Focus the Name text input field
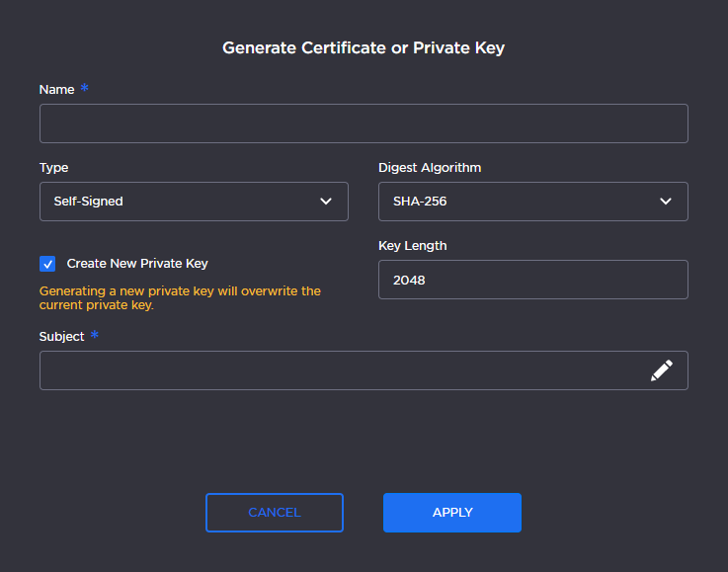Image resolution: width=728 pixels, height=572 pixels. [x=364, y=123]
